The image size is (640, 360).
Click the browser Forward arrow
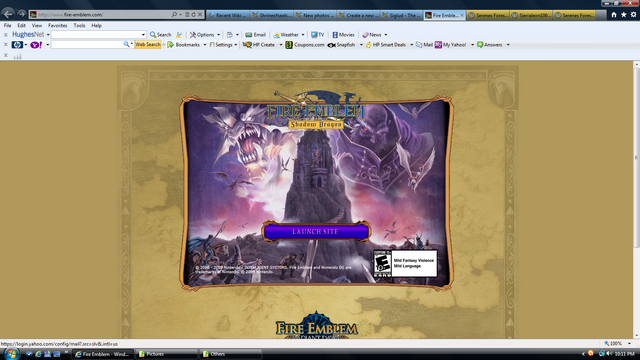pyautogui.click(x=21, y=14)
